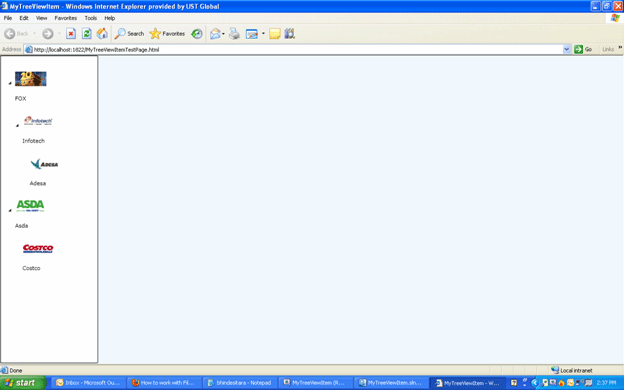Select the ASDA green logo image
624x390 pixels.
[x=30, y=205]
